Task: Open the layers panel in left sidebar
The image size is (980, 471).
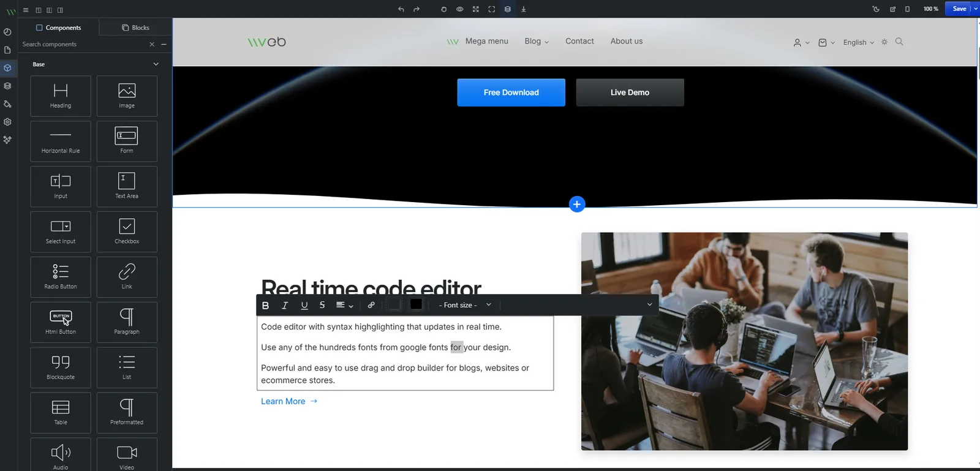Action: click(x=7, y=86)
